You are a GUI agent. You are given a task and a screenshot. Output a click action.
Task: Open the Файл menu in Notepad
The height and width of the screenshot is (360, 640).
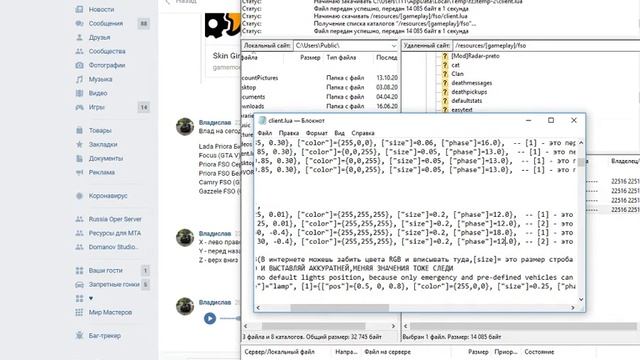click(x=265, y=133)
